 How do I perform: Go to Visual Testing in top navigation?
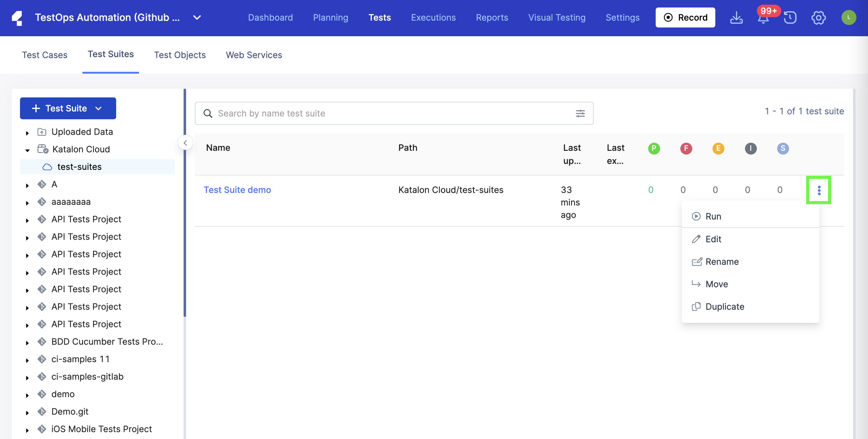[x=557, y=17]
